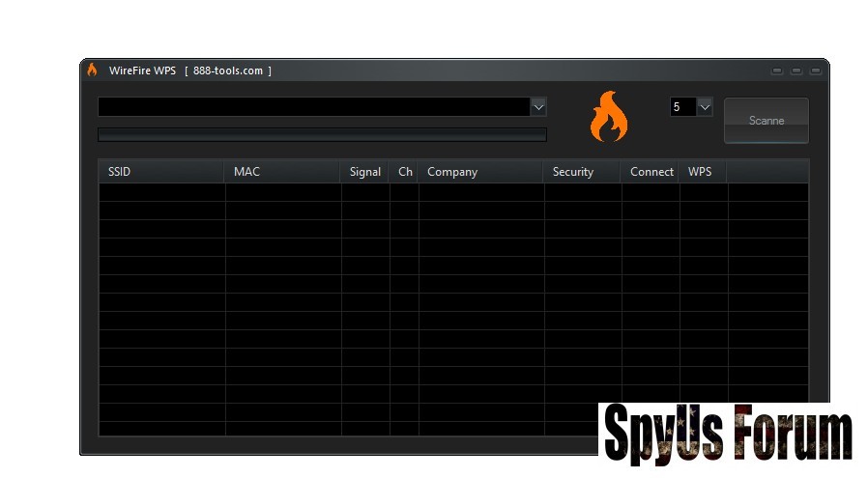Close the WireFire WPS window
Viewport: 868px width, 478px height.
click(816, 71)
